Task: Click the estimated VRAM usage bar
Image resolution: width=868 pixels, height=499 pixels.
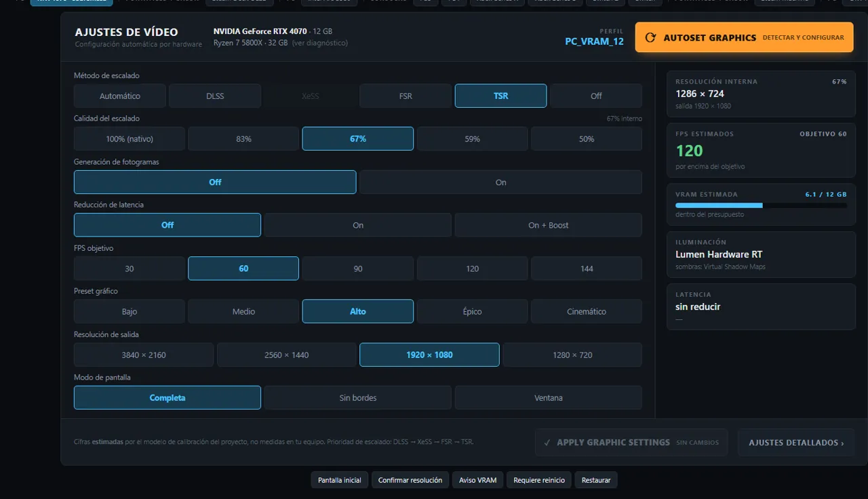Action: (x=761, y=205)
